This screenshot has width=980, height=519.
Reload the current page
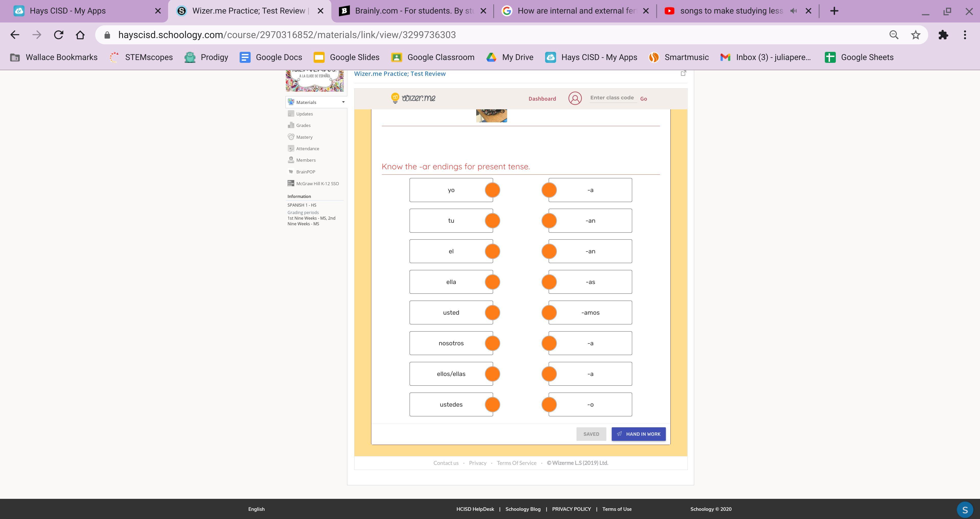point(59,35)
